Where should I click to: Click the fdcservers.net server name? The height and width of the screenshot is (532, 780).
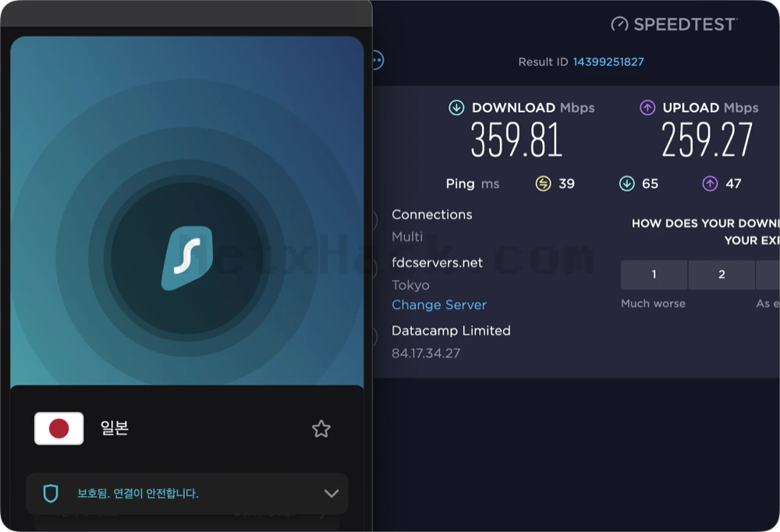(x=438, y=262)
